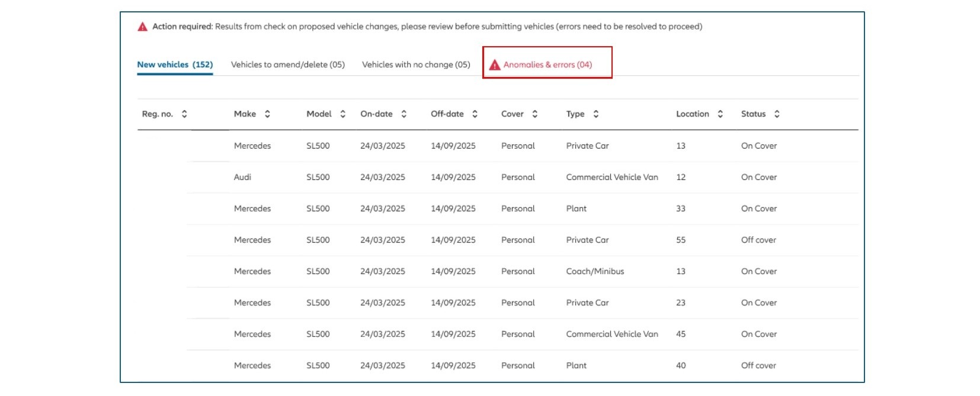Sort rows by Cover column arrows

(x=534, y=114)
